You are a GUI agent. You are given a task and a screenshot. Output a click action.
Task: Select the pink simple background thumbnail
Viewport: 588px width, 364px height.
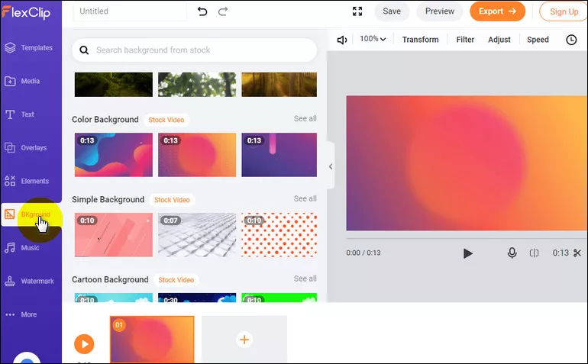pos(114,235)
